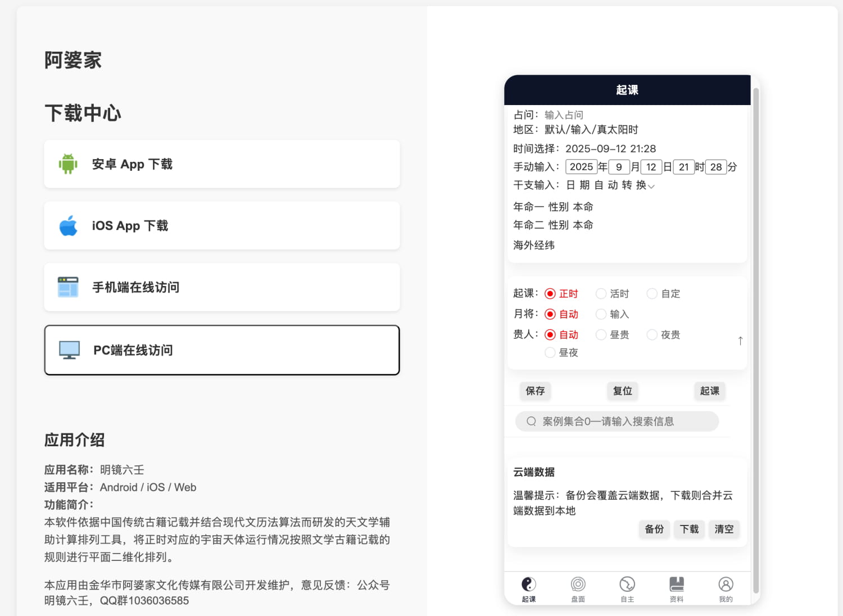
Task: Select the 正时 radio option
Action: [550, 293]
